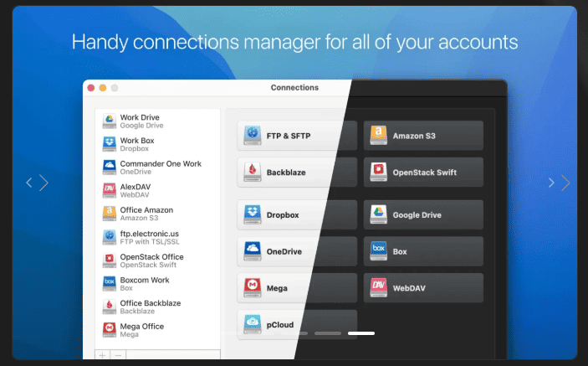Add a new OpenStack Swift connection
The image size is (588, 366).
point(423,172)
